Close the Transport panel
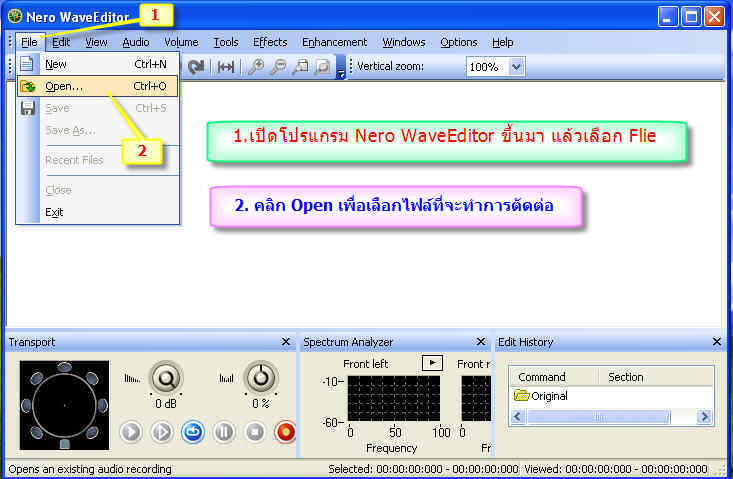 click(x=286, y=342)
